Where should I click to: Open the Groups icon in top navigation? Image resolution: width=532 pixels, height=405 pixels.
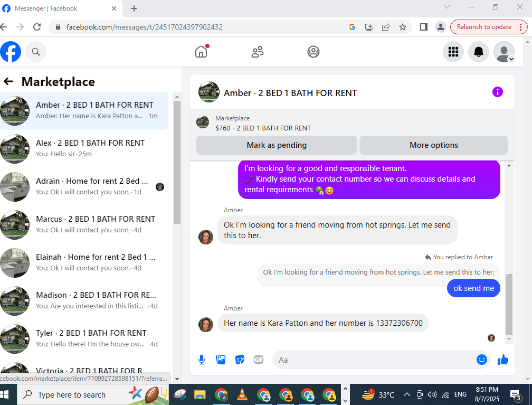[x=313, y=52]
